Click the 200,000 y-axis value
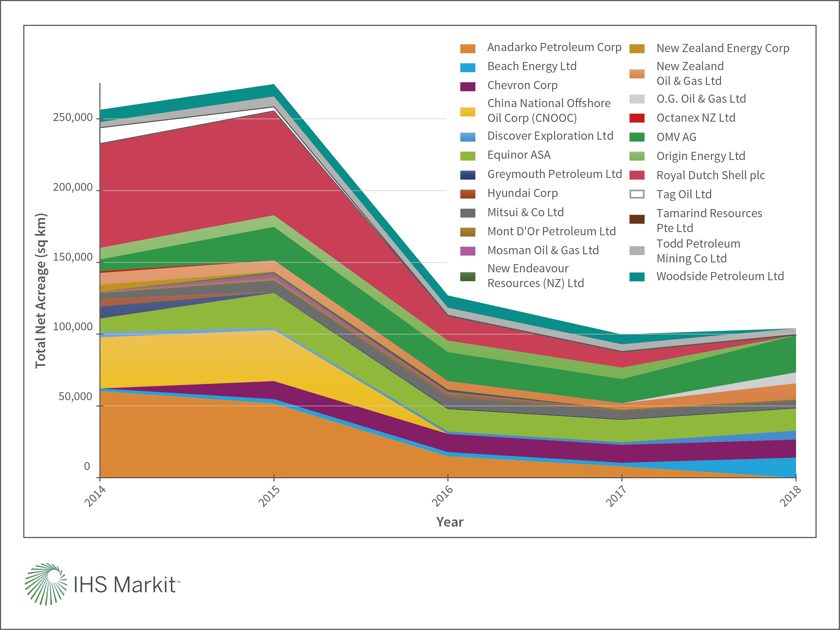Image resolution: width=840 pixels, height=630 pixels. point(73,187)
